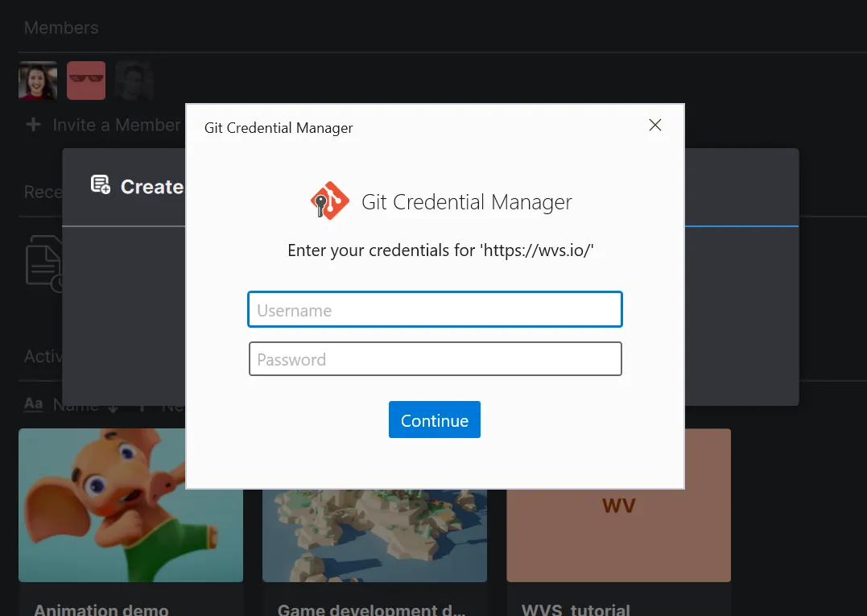Click the file document icon under Recent
This screenshot has height=616, width=867.
click(45, 263)
